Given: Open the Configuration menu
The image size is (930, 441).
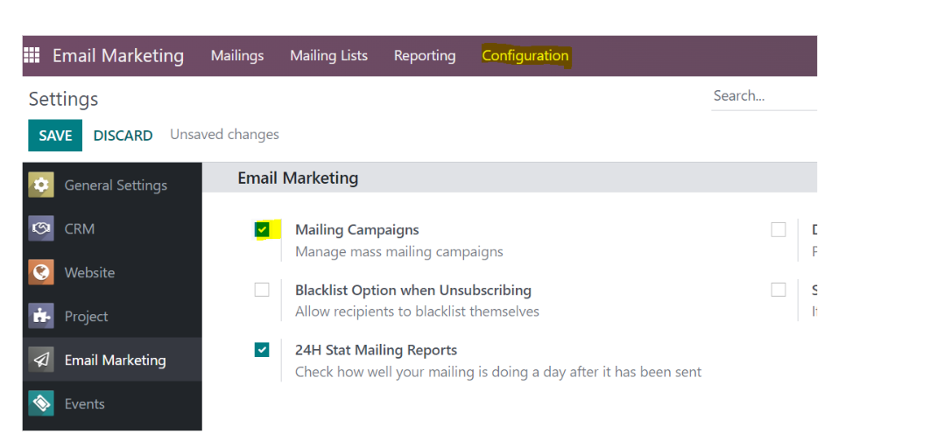Looking at the screenshot, I should (525, 56).
